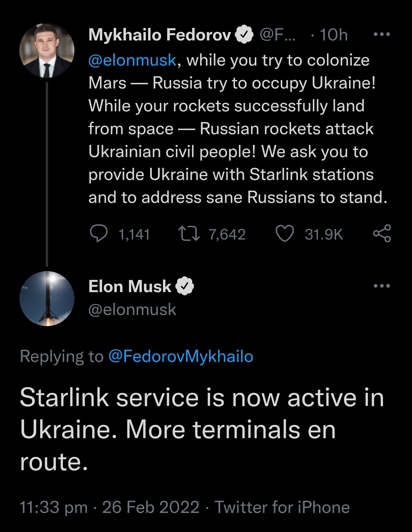View the 1,141 replies count

point(134,235)
